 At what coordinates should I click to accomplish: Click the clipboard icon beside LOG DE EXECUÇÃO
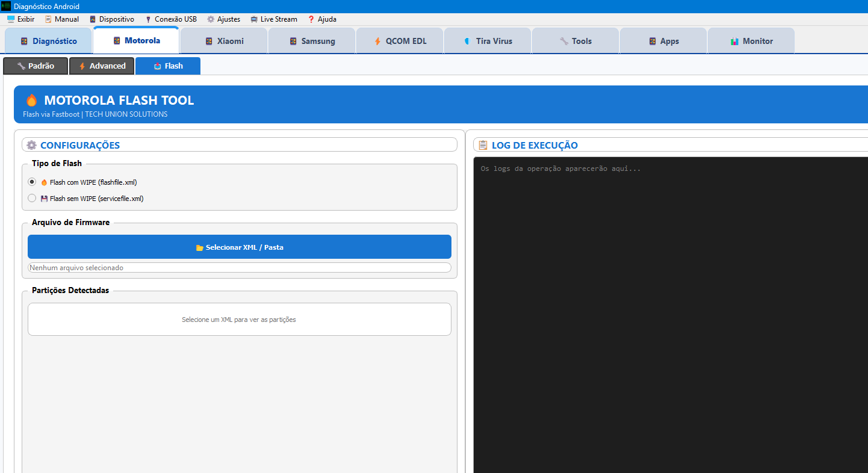click(x=483, y=145)
